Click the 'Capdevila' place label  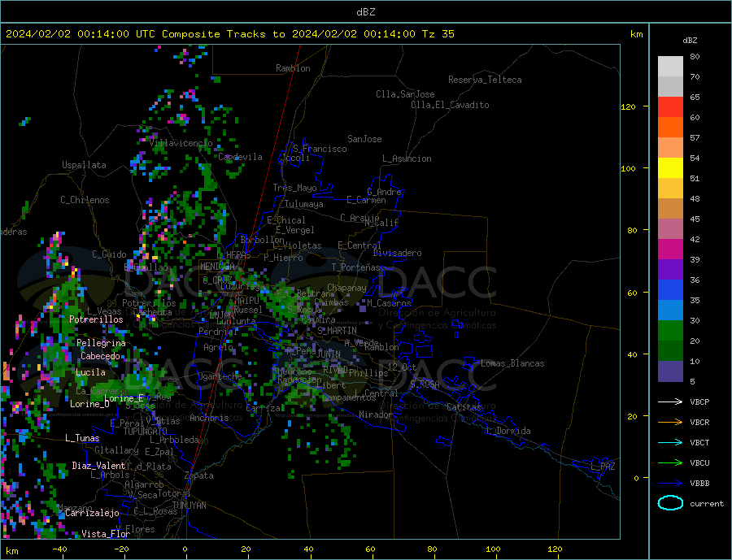241,157
